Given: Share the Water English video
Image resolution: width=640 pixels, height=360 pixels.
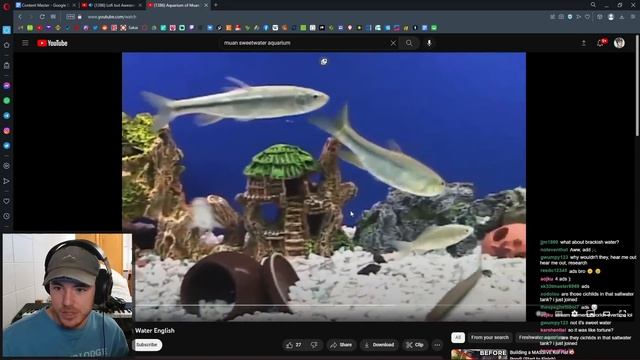Looking at the screenshot, I should [x=341, y=345].
